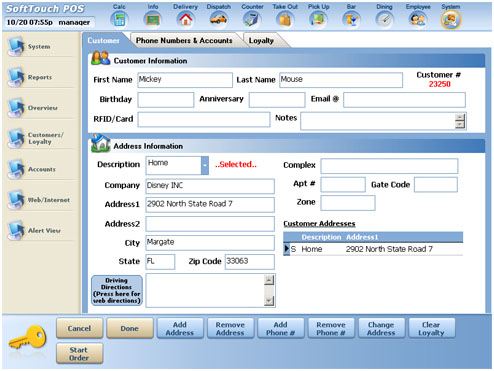Select the System icon in top toolbar
The width and height of the screenshot is (494, 371).
(451, 19)
